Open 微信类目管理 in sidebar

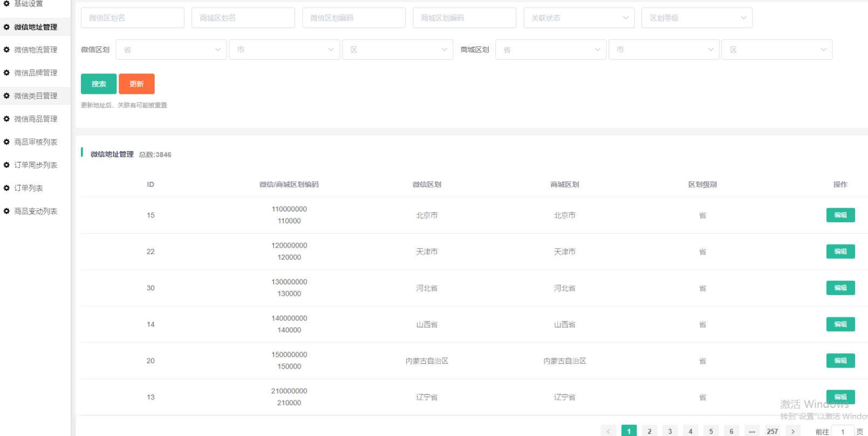(36, 96)
